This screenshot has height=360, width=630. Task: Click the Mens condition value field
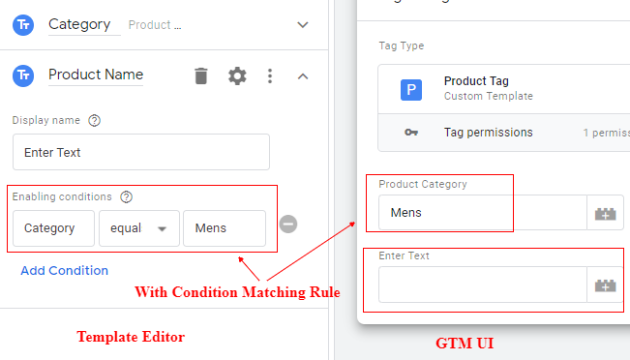click(225, 228)
